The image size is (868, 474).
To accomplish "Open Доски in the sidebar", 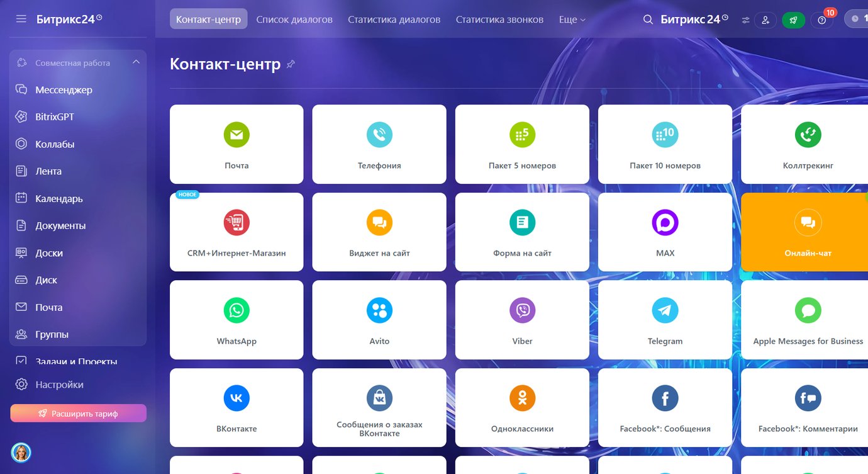I will [78, 253].
